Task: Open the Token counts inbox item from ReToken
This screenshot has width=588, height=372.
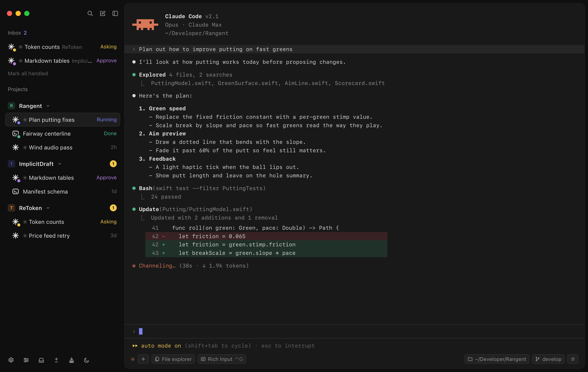Action: (62, 47)
